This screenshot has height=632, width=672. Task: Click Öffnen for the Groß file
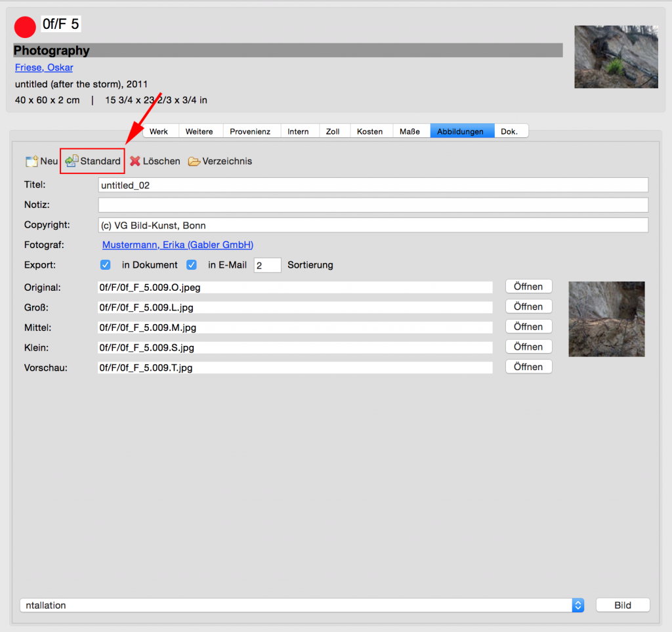coord(528,306)
